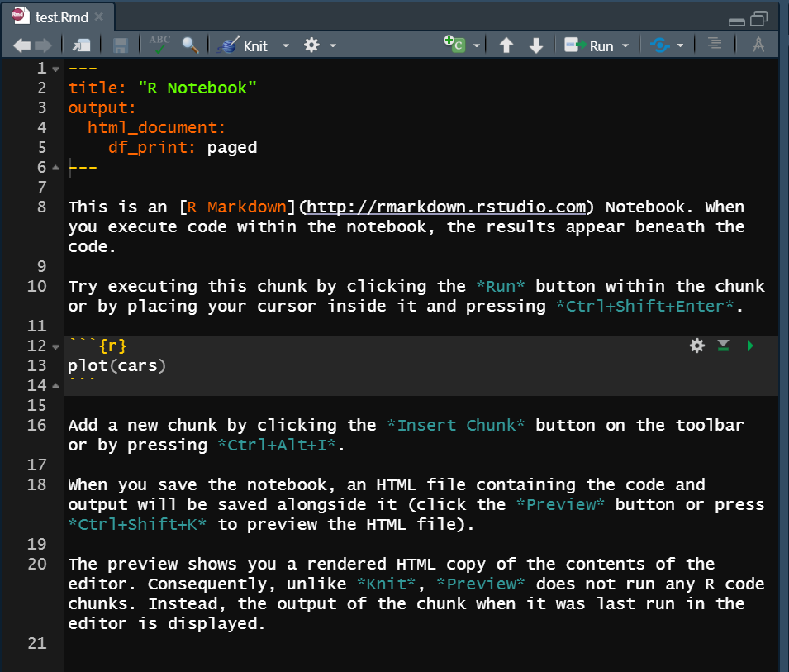Screen dimensions: 789x672
Task: Click 'html_document:' on line 4
Action: pos(156,127)
